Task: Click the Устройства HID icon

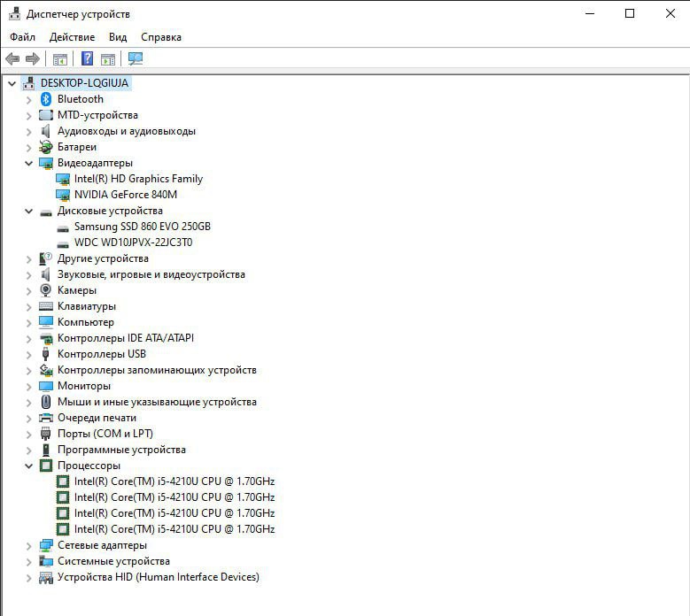Action: pos(46,577)
